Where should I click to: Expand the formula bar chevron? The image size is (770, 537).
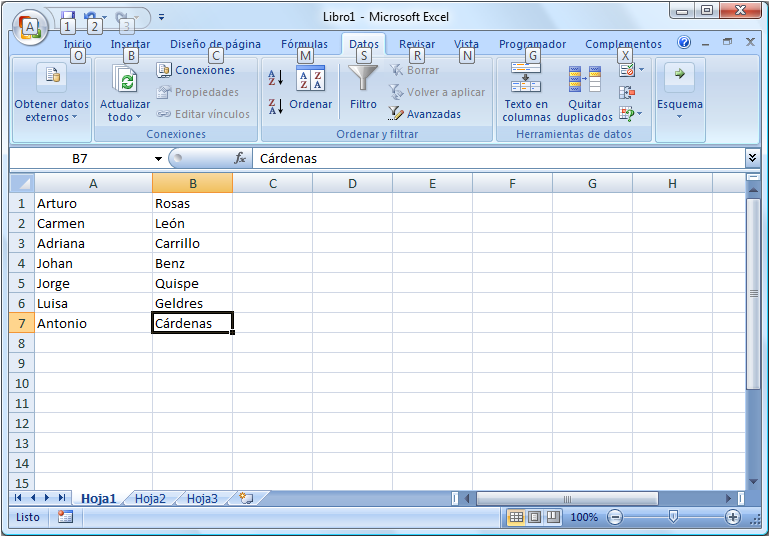pos(752,158)
